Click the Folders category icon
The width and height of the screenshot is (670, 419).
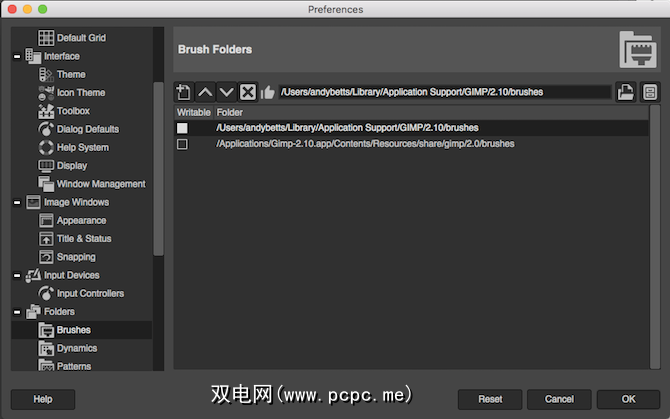coord(33,312)
